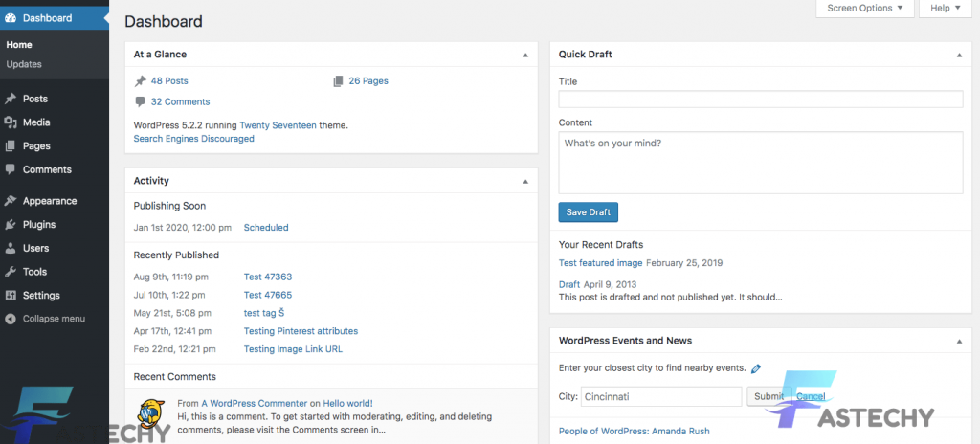Click the Save Draft button
This screenshot has height=444, width=980.
[x=589, y=212]
